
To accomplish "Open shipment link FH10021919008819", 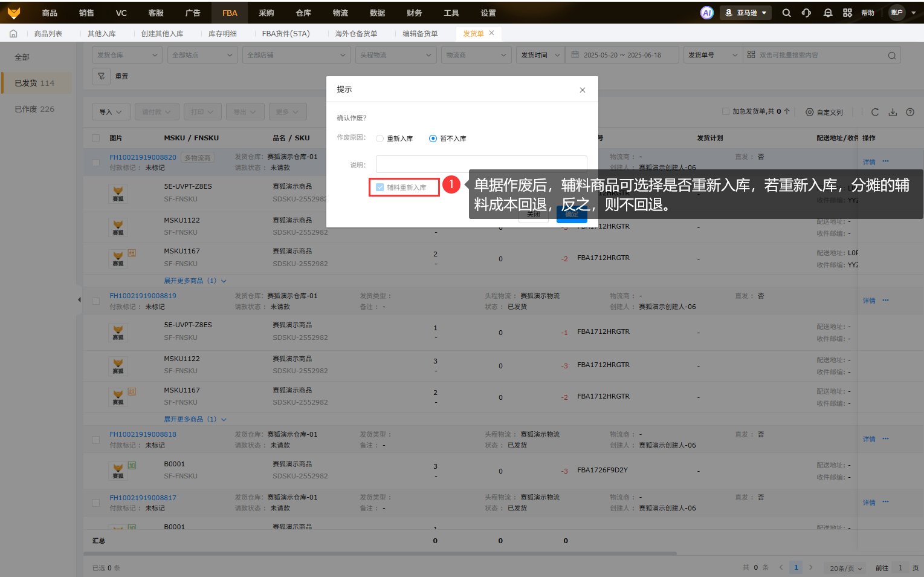I will click(143, 296).
